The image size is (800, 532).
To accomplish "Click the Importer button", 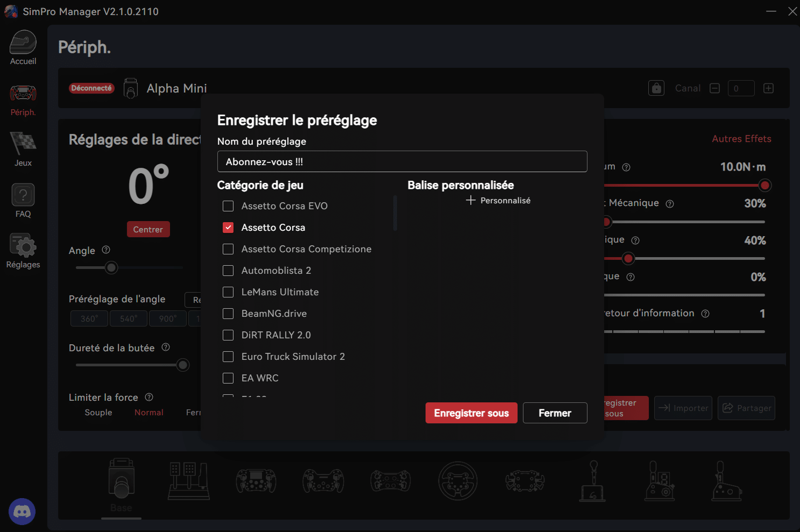I will (x=683, y=408).
